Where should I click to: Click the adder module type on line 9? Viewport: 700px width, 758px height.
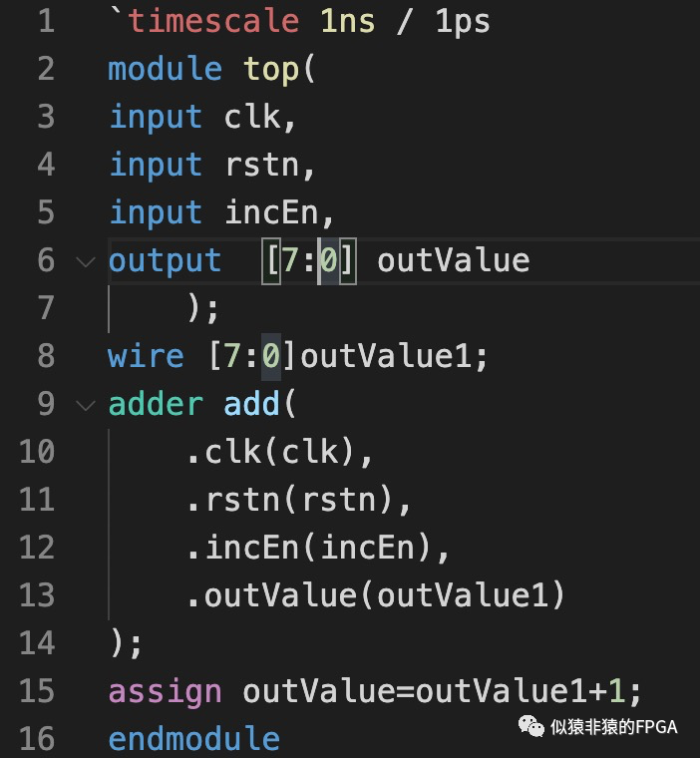[156, 404]
